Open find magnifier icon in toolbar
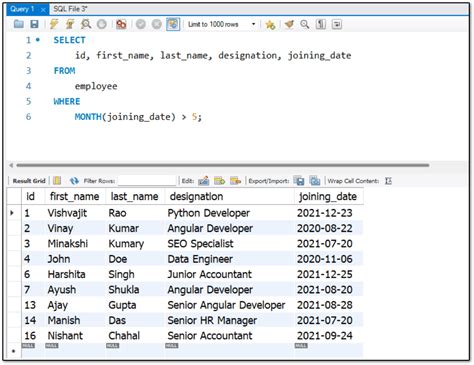 pyautogui.click(x=305, y=24)
